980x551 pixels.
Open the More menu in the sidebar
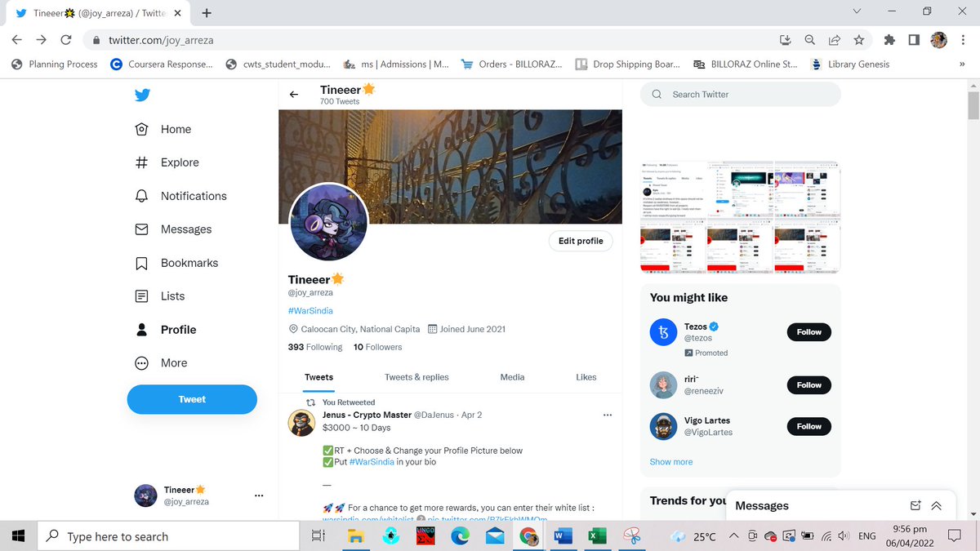click(x=161, y=363)
